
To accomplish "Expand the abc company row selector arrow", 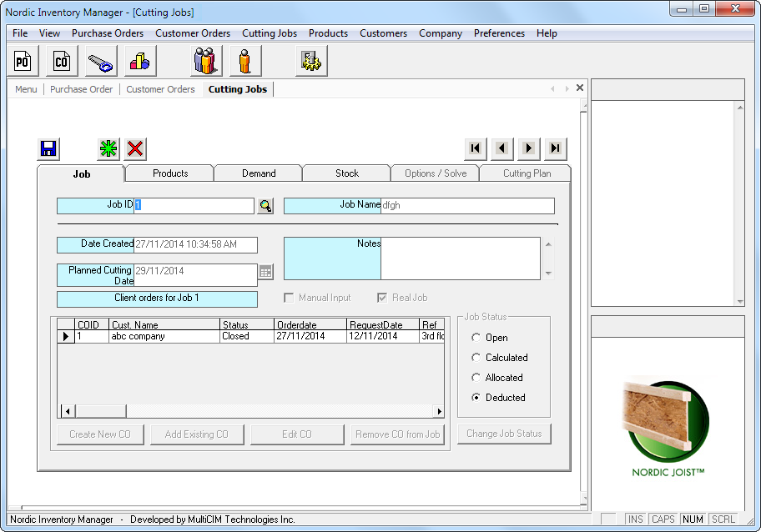I will tap(65, 337).
